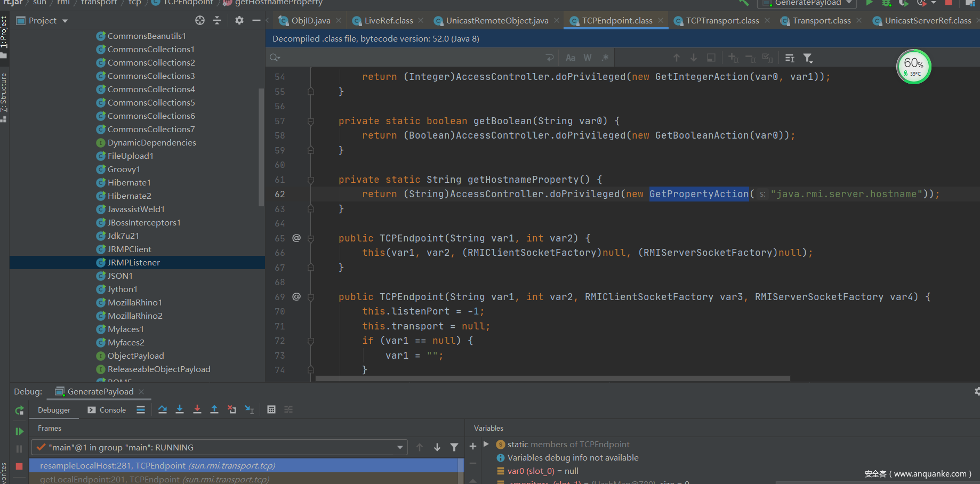This screenshot has height=484, width=980.
Task: Toggle Words option in search bar
Action: click(x=588, y=58)
